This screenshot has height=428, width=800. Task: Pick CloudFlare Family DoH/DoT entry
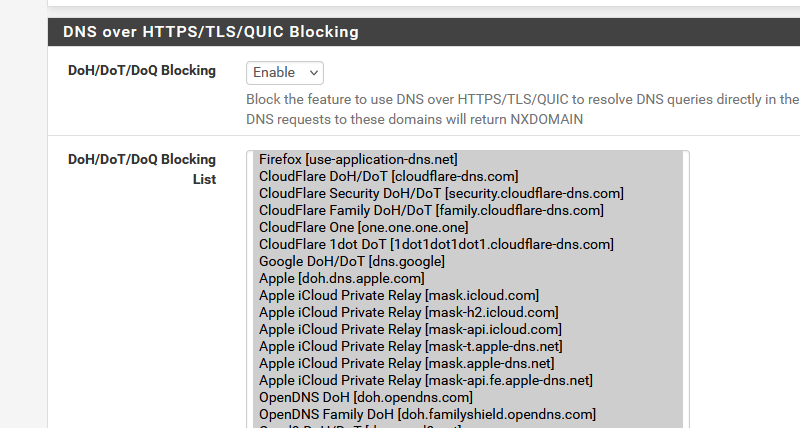431,210
